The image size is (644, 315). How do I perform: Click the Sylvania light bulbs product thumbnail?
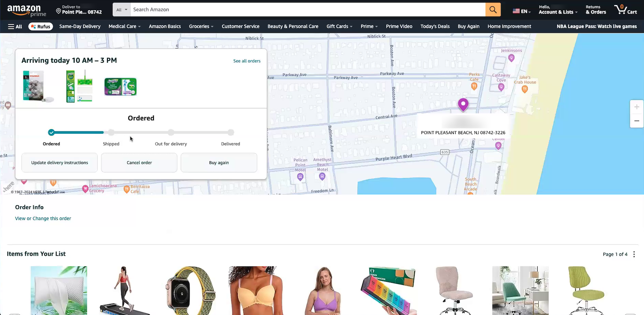pyautogui.click(x=38, y=86)
